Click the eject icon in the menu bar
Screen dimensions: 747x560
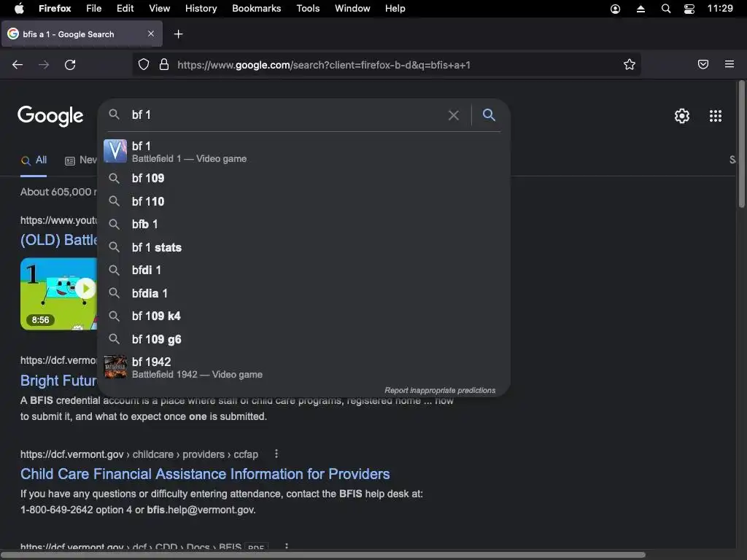pos(640,9)
